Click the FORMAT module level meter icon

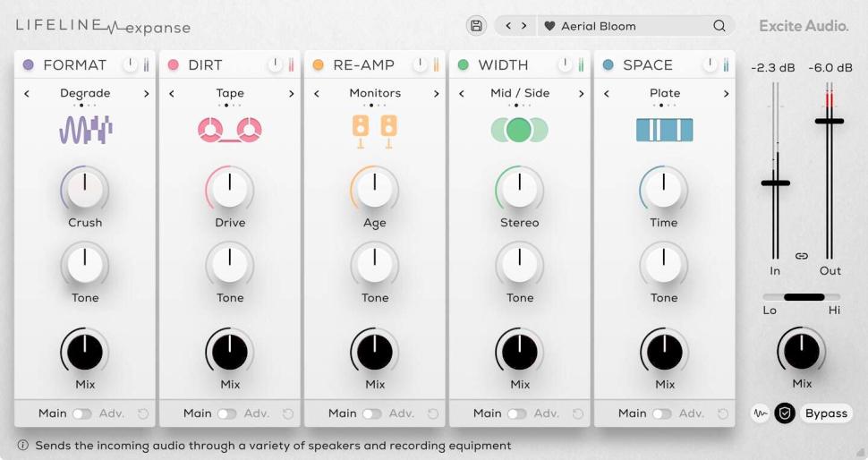(x=146, y=64)
